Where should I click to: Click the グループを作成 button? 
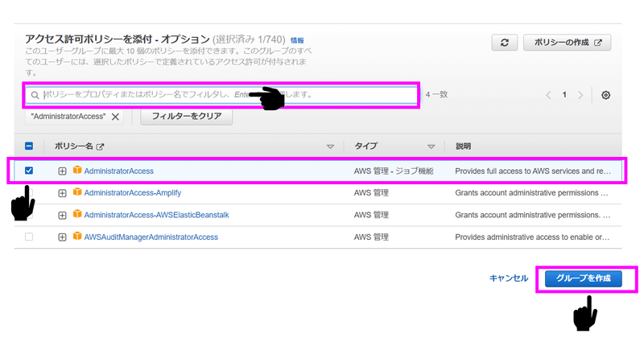point(583,278)
